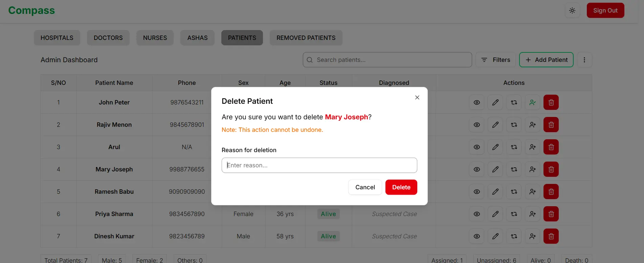Assign a user to Dinesh Kumar
The image size is (644, 263).
pyautogui.click(x=533, y=236)
